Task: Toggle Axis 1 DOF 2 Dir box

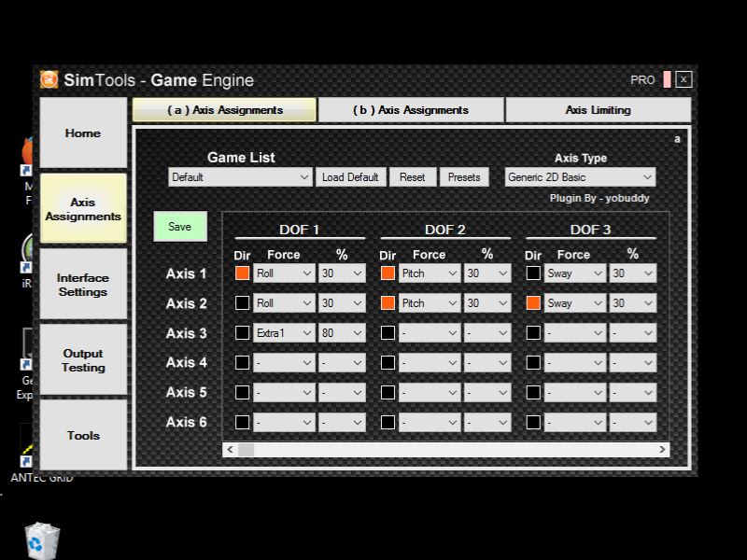Action: tap(388, 273)
